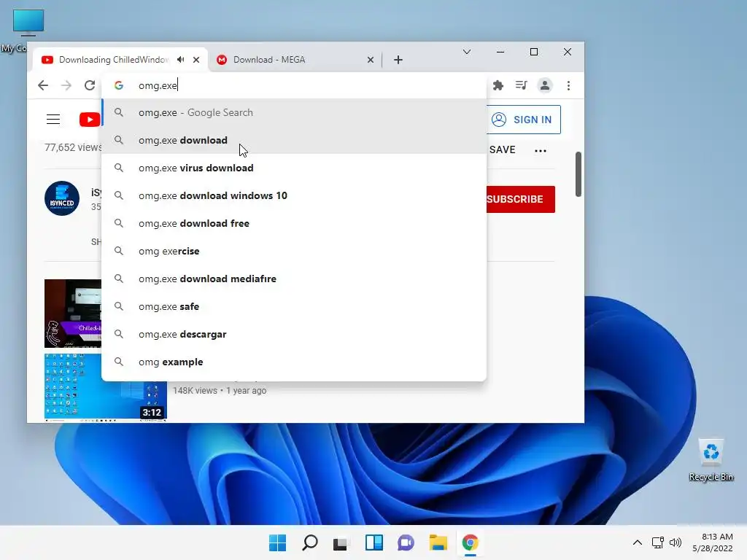747x560 pixels.
Task: Reload the page with the refresh icon
Action: (x=90, y=85)
